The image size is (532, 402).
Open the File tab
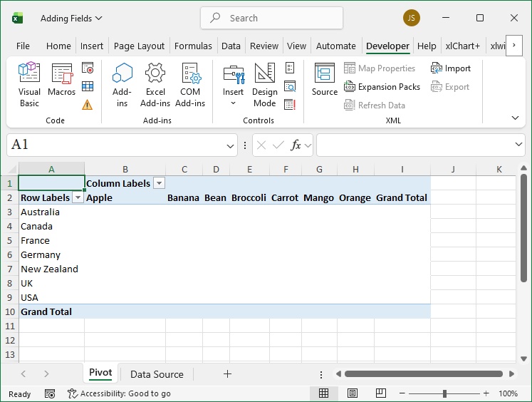23,46
